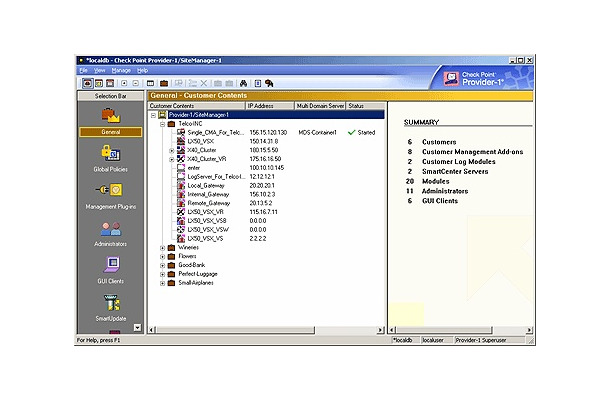Expand the X40_Cluster_VR node
610x400 pixels.
(x=172, y=159)
